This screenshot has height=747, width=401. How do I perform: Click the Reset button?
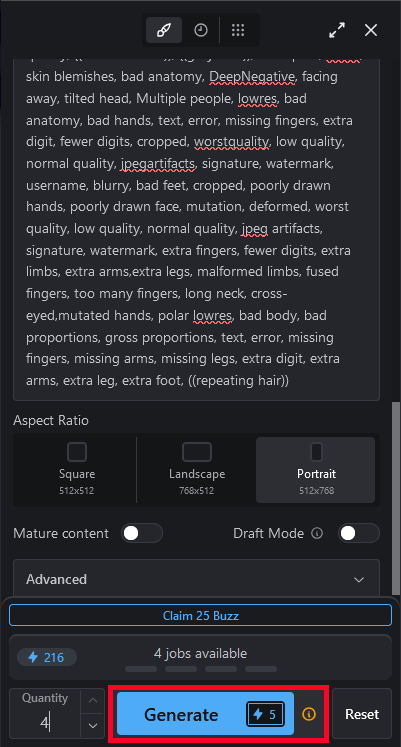click(362, 714)
